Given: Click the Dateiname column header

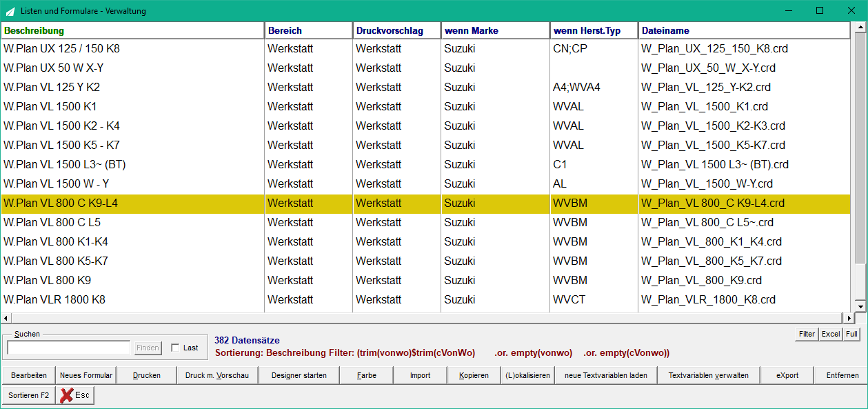Looking at the screenshot, I should (x=745, y=30).
